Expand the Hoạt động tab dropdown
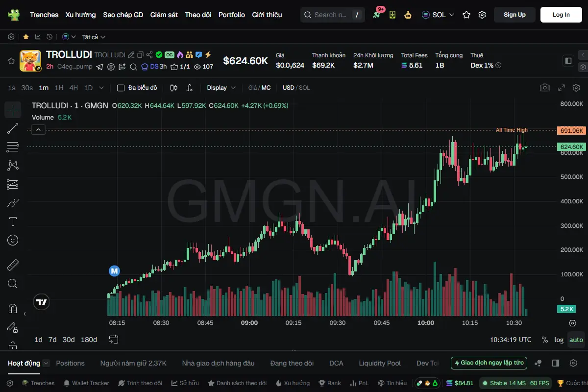Viewport: 588px width, 392px height. click(x=46, y=363)
